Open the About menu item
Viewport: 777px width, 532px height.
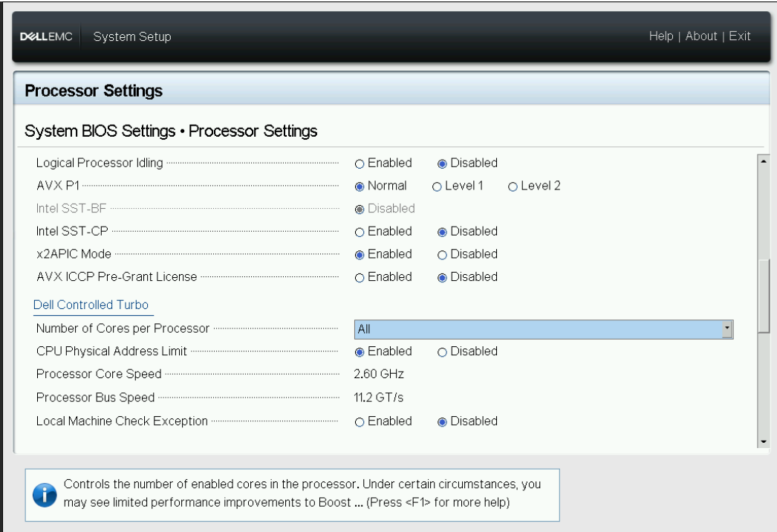coord(701,36)
